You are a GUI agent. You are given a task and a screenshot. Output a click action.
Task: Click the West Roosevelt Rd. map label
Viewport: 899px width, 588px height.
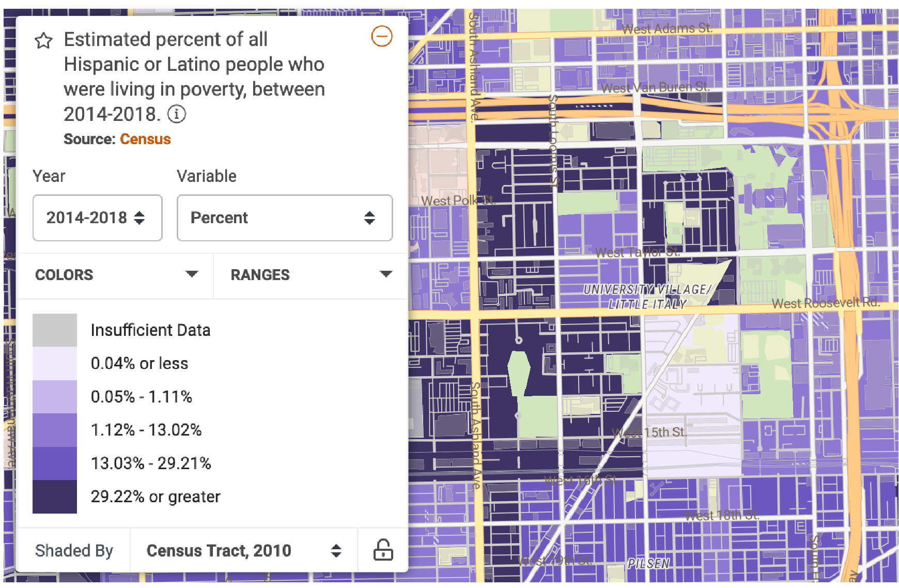826,303
